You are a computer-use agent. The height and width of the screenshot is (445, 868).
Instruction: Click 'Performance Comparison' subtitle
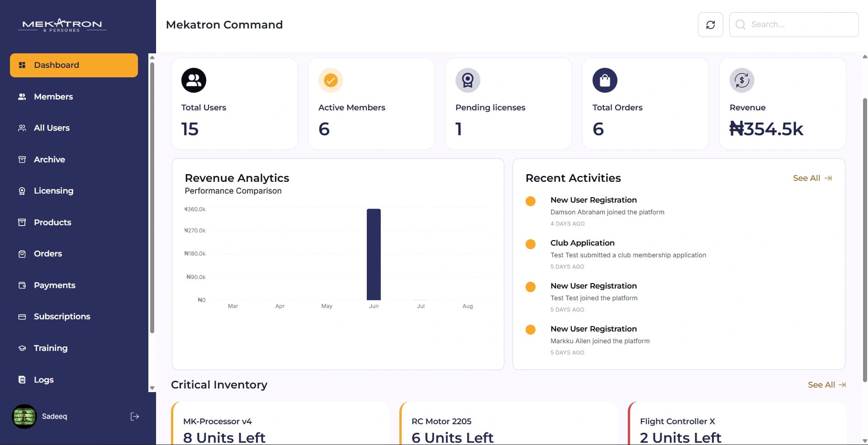tap(233, 191)
